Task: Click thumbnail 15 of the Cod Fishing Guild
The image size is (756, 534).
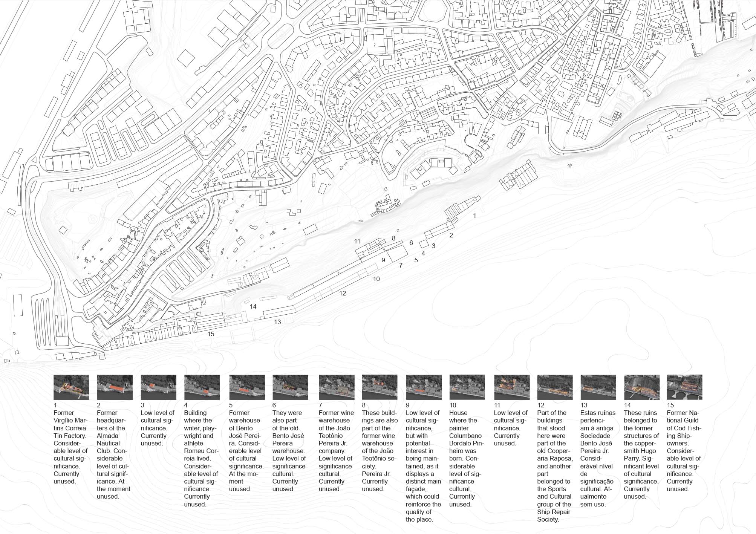Action: point(684,387)
